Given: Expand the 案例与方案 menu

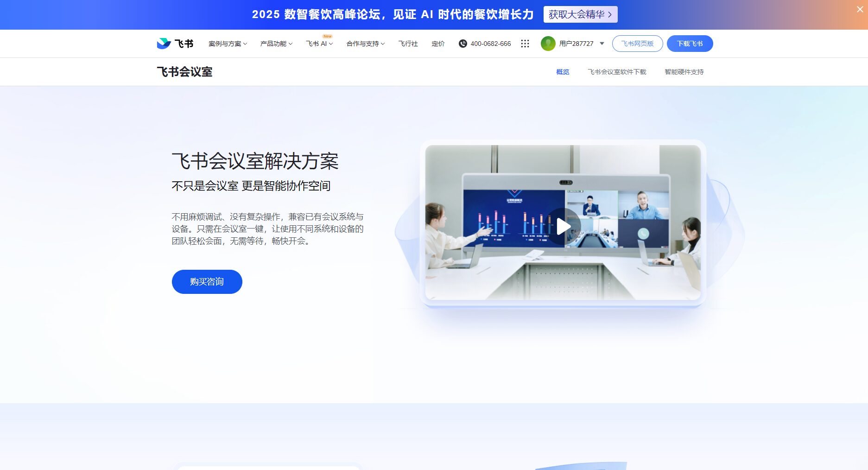Looking at the screenshot, I should point(228,44).
